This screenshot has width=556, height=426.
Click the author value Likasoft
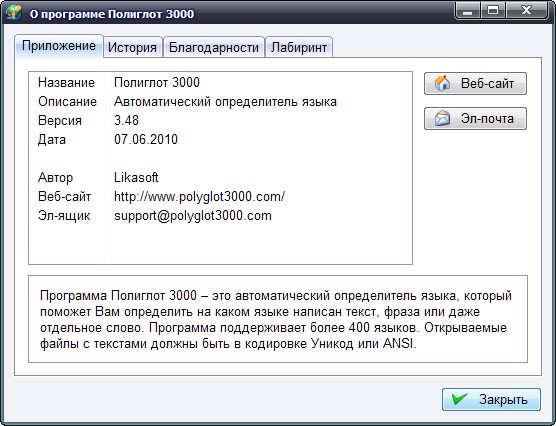[136, 177]
